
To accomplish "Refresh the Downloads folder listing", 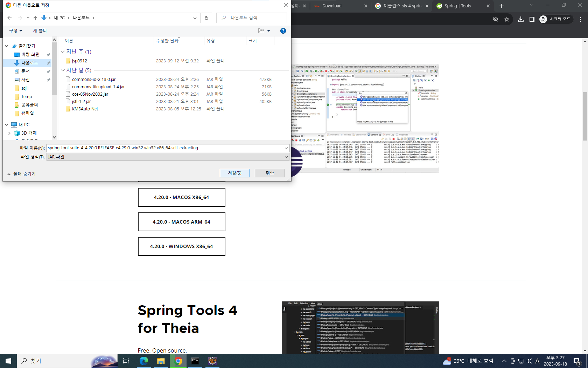I will tap(206, 18).
